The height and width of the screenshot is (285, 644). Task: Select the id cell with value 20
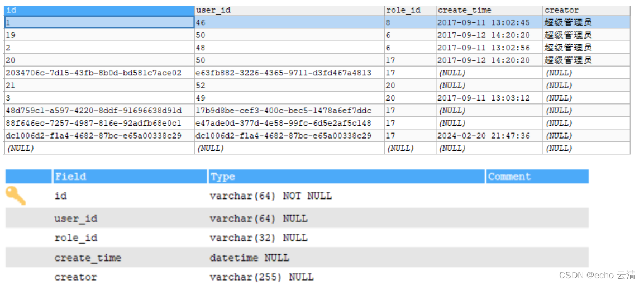(x=99, y=60)
